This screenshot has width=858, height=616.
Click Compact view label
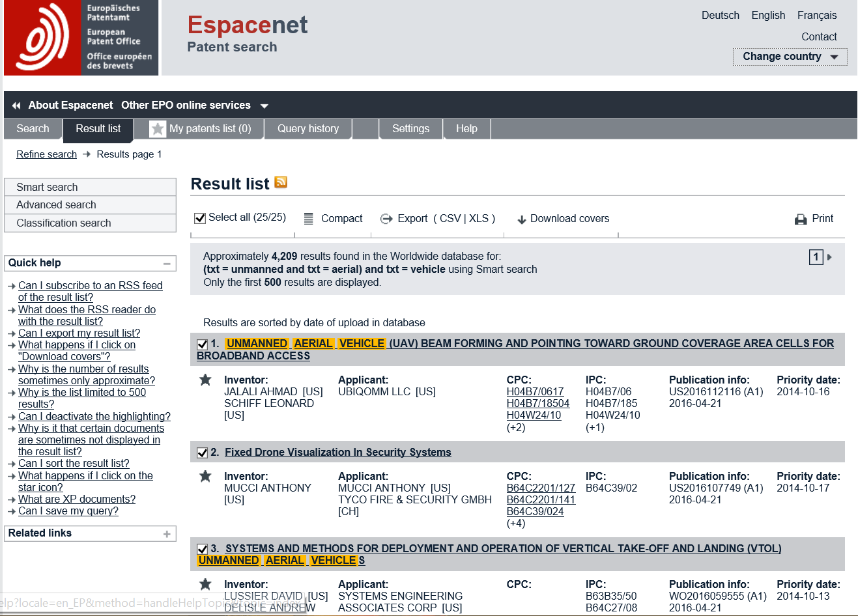pos(341,219)
